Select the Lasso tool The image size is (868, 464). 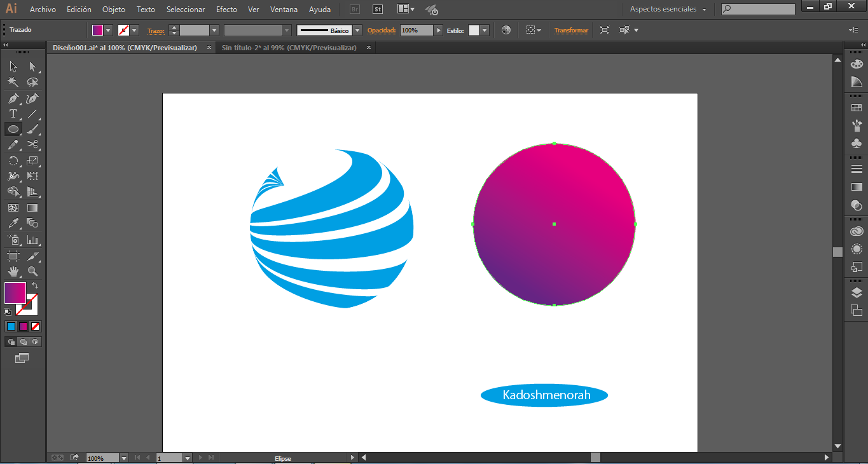tap(32, 82)
